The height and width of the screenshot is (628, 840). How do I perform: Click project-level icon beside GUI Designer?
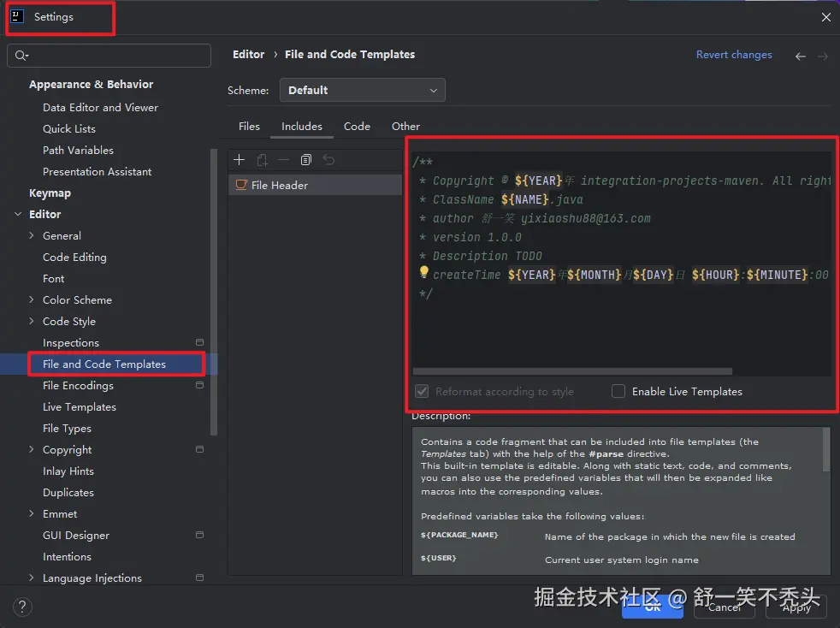coord(200,535)
